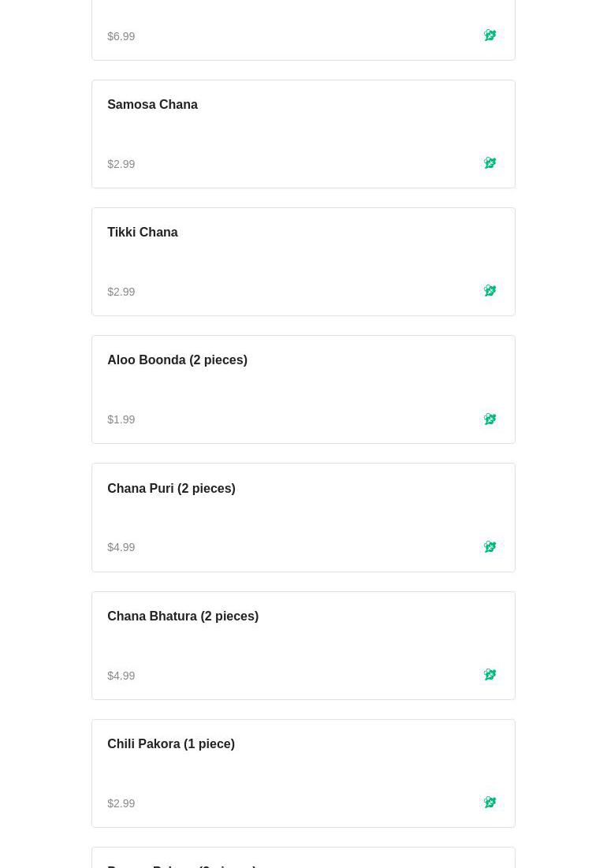
Task: Click the $4.99 price under Chana Puri
Action: click(121, 547)
